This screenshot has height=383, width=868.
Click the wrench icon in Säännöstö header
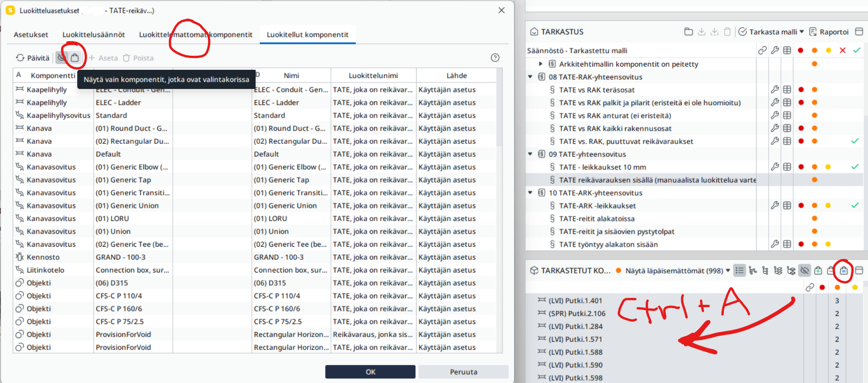tap(775, 51)
